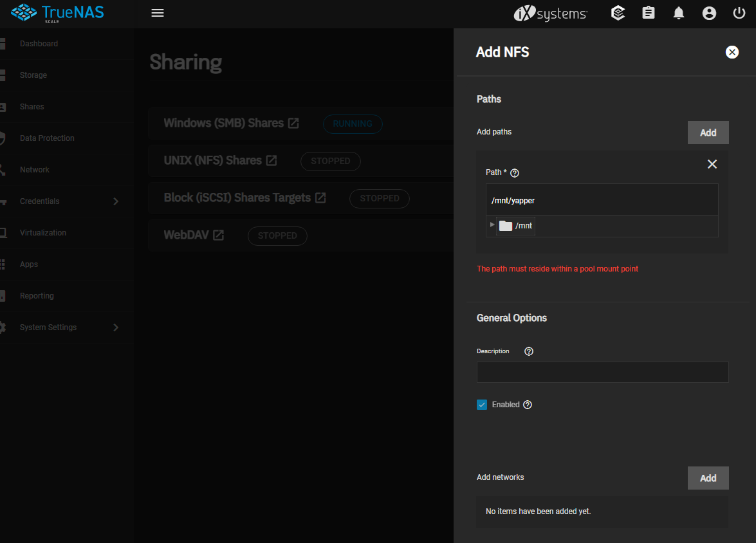Show help for the Description field
The width and height of the screenshot is (756, 543).
529,351
